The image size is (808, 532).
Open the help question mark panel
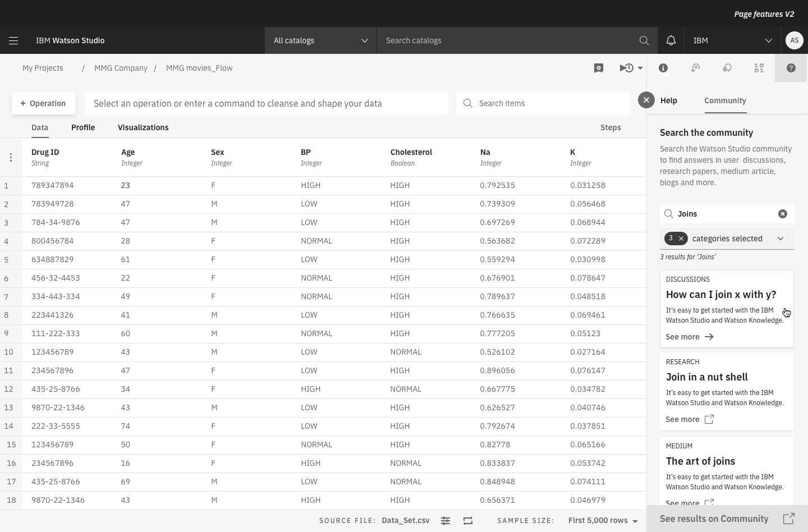pyautogui.click(x=791, y=68)
